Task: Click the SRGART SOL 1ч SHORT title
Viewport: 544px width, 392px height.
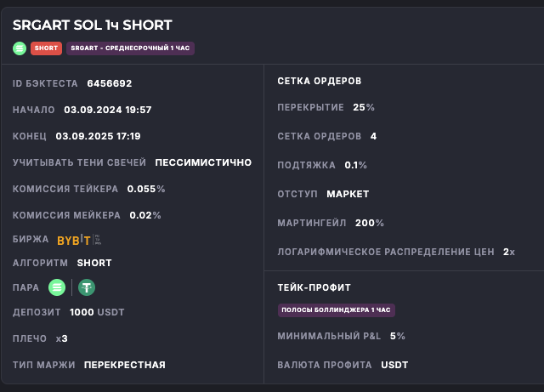Action: (92, 26)
